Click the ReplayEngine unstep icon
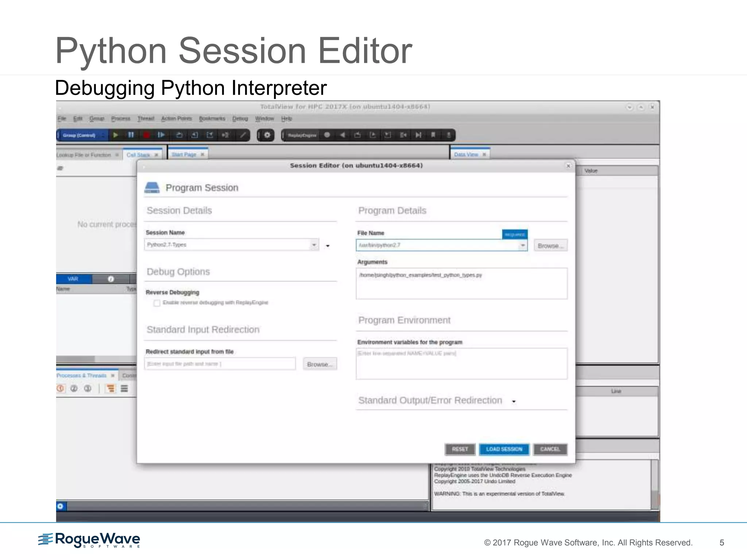Image resolution: width=747 pixels, height=560 pixels. tap(373, 135)
